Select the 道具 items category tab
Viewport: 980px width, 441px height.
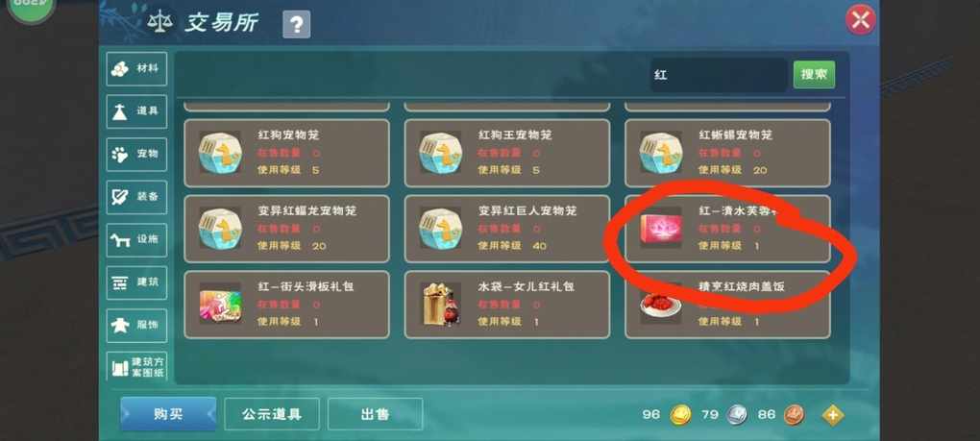click(136, 111)
